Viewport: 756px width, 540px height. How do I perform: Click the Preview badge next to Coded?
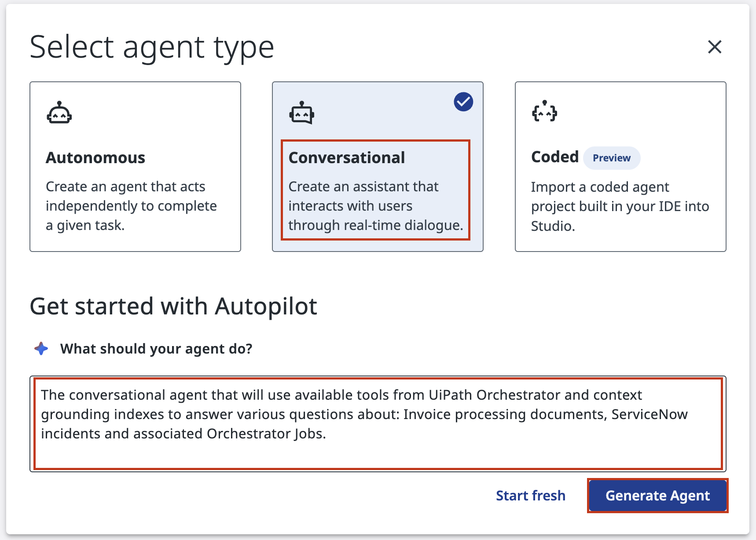[x=612, y=158]
